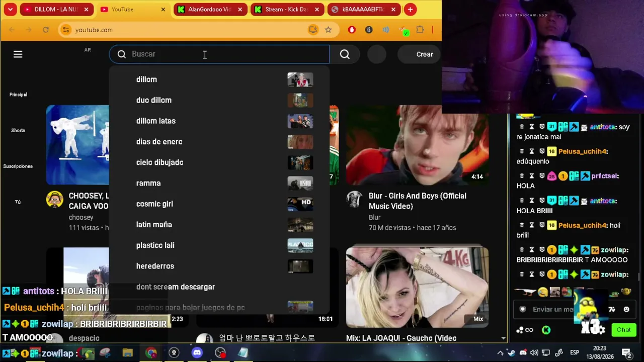
Task: Click the blue sound waves extension icon
Action: [x=385, y=30]
